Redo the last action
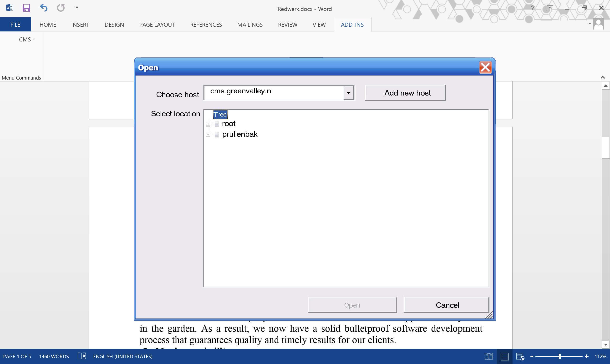This screenshot has height=364, width=610. click(61, 8)
